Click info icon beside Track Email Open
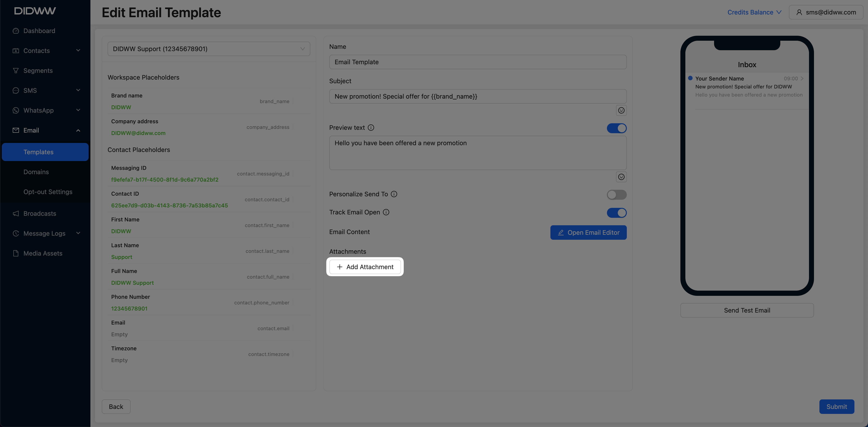Viewport: 868px width, 427px height. 386,212
